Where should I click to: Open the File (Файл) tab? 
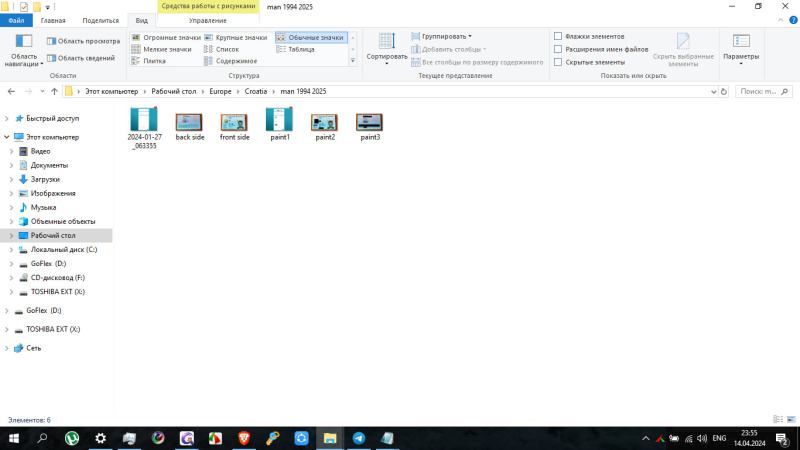click(15, 20)
